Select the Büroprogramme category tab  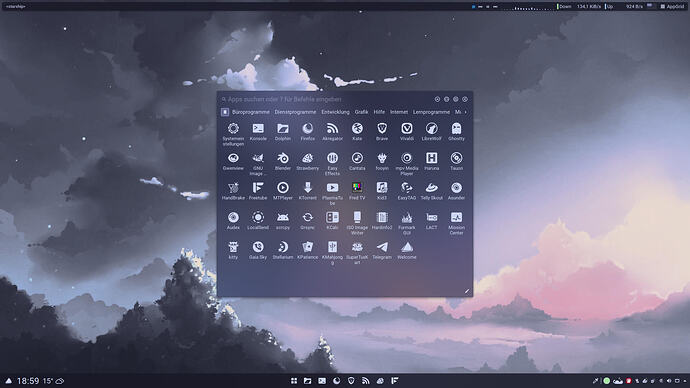[251, 112]
